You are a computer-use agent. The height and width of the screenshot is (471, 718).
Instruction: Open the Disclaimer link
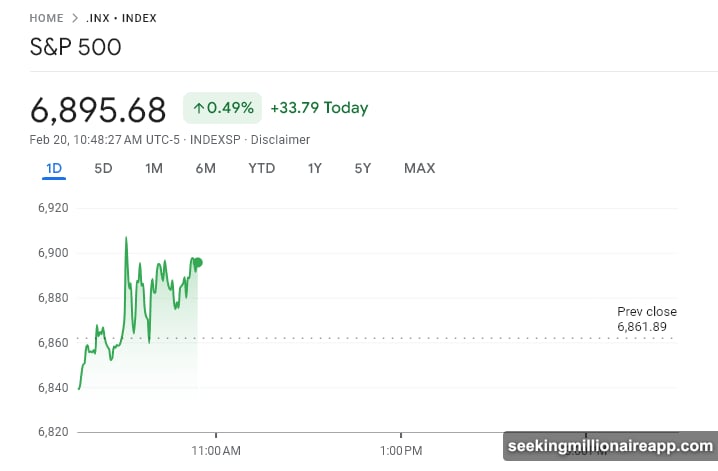280,140
